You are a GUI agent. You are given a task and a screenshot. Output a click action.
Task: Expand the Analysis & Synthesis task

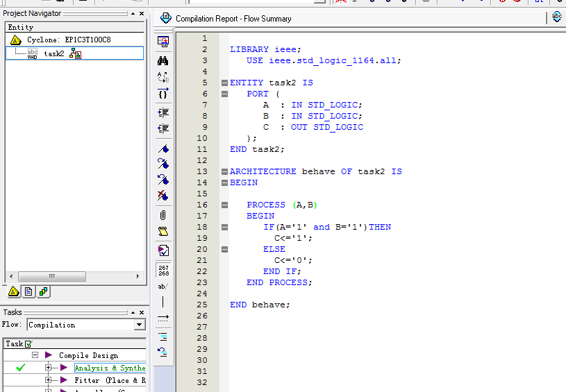click(48, 368)
